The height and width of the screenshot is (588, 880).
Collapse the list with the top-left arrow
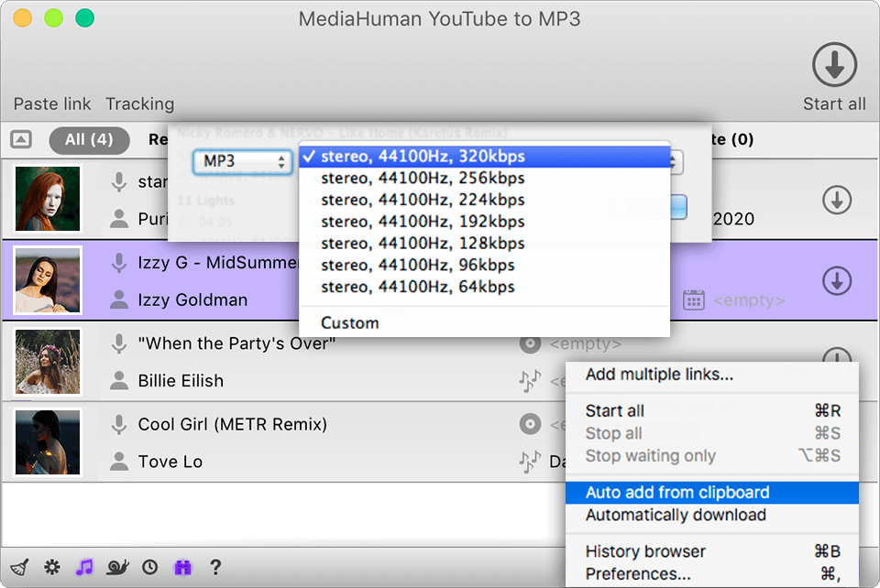[23, 139]
